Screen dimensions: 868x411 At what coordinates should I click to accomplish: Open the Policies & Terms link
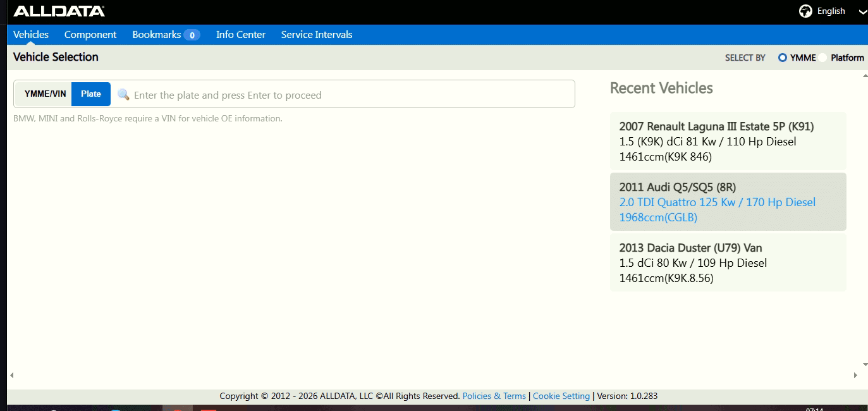(x=494, y=396)
